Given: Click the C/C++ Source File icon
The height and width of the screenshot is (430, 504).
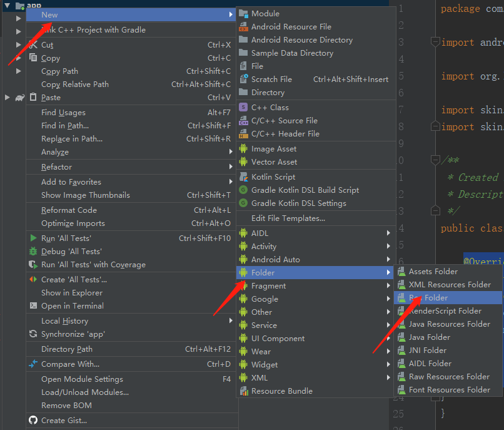Looking at the screenshot, I should [243, 120].
